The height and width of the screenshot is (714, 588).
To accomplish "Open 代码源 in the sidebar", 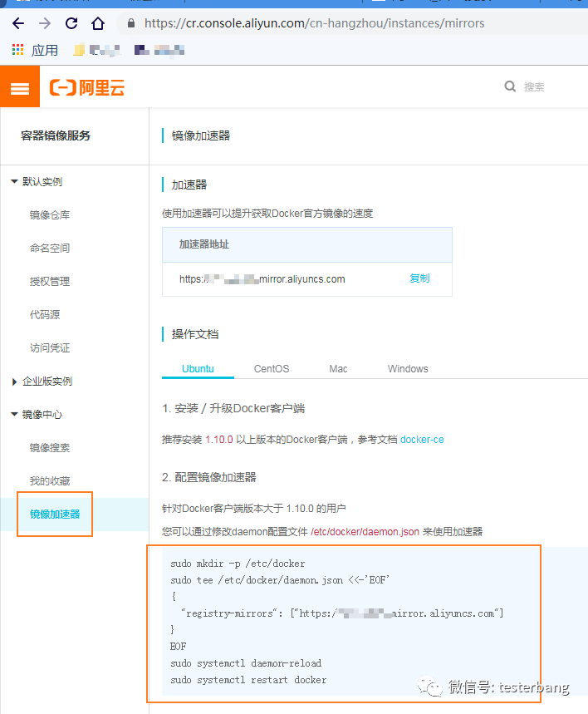I will tap(45, 315).
